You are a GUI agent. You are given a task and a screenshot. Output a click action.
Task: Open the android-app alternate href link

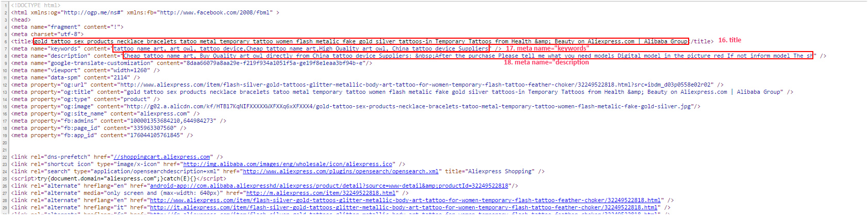[329, 186]
